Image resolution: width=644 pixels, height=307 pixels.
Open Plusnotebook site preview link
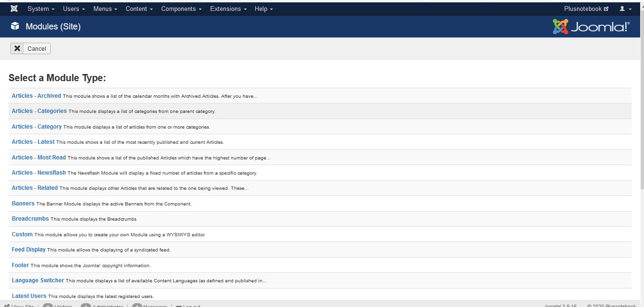coord(586,9)
